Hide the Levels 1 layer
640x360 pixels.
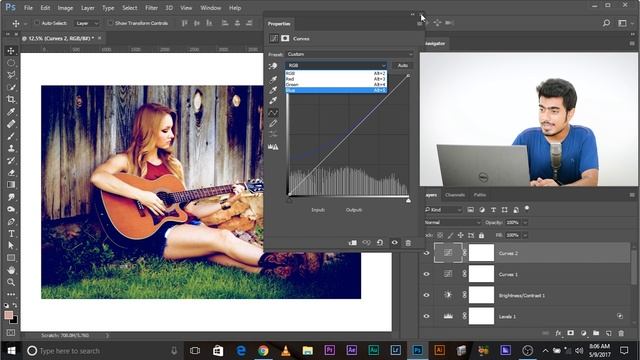[x=427, y=316]
